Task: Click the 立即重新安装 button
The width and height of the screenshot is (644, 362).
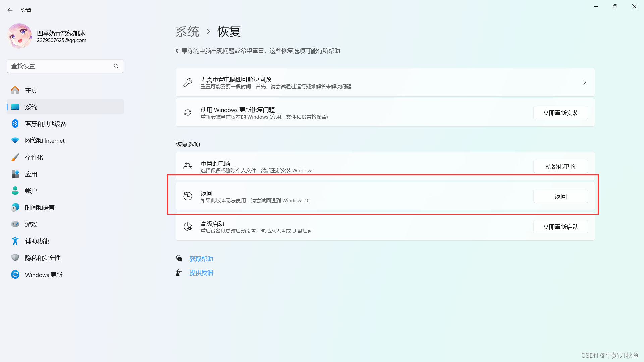Action: coord(560,113)
